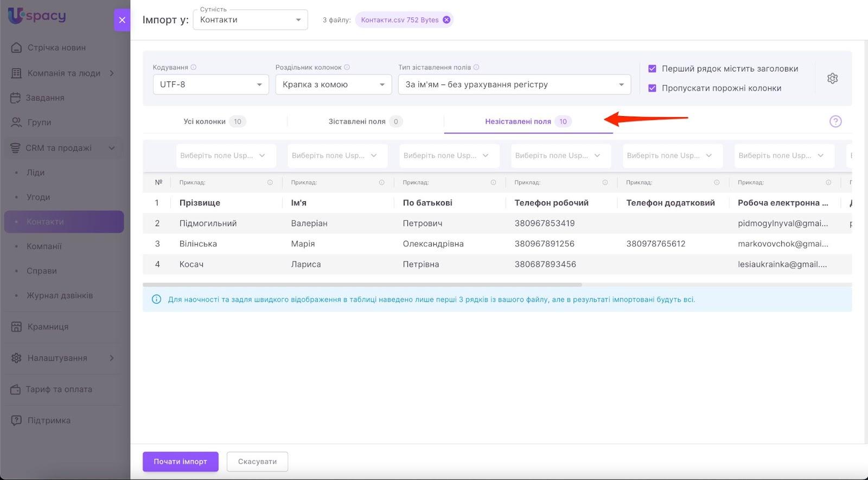Click the Почати імпорт button
This screenshot has height=480, width=868.
[180, 462]
